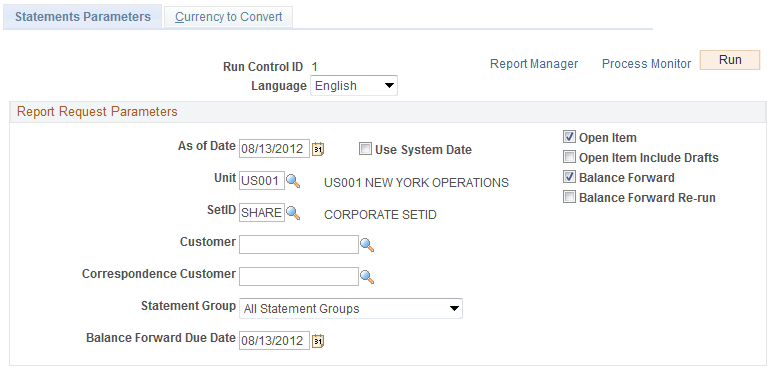The height and width of the screenshot is (371, 772).
Task: Uncheck the Open Item checkbox
Action: coord(569,137)
